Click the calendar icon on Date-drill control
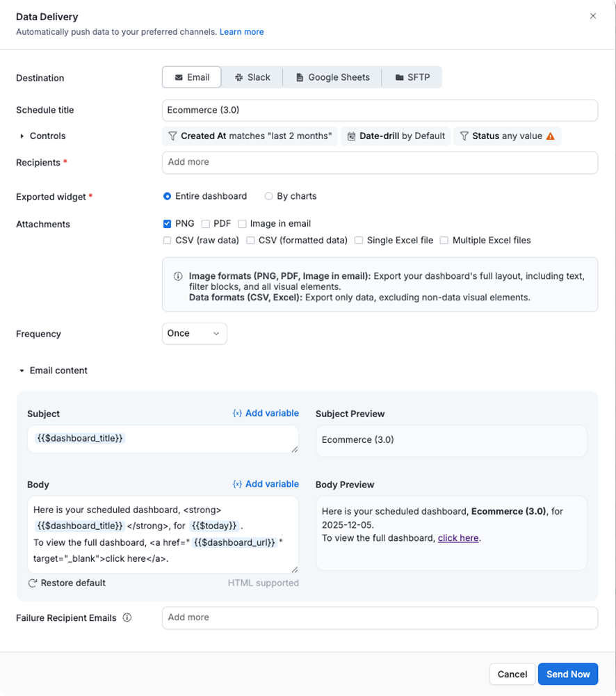Screen dimensions: 616x696 click(x=352, y=136)
